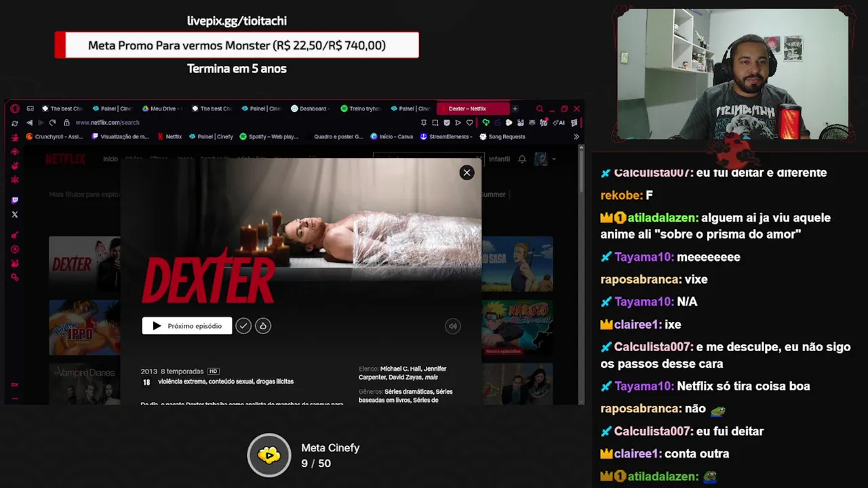Open the Início - Canva bookmark

pos(392,136)
